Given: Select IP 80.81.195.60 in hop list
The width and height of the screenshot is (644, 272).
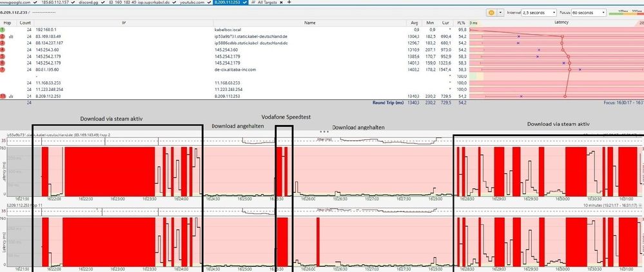Looking at the screenshot, I should point(47,70).
